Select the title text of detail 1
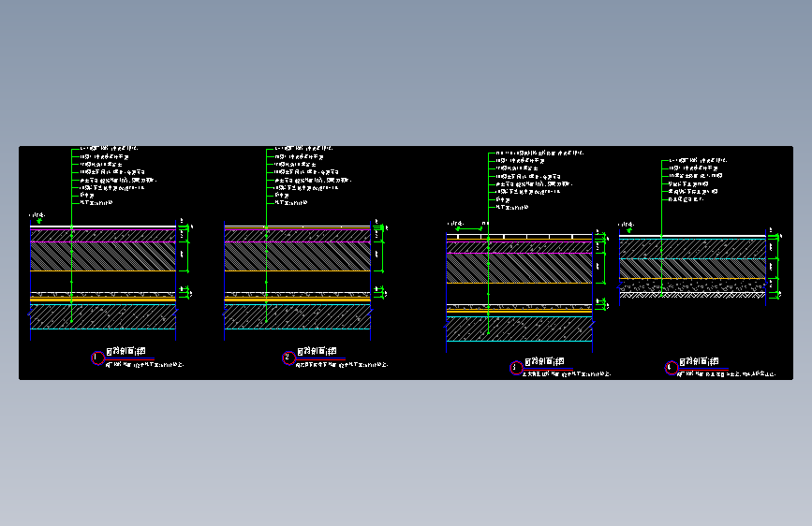Image resolution: width=812 pixels, height=526 pixels. (x=125, y=352)
